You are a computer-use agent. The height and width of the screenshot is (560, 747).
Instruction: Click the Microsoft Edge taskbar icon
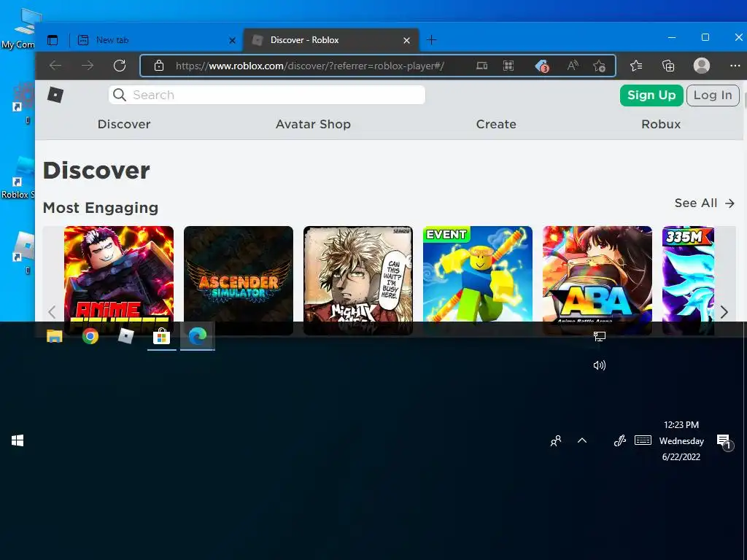(197, 337)
